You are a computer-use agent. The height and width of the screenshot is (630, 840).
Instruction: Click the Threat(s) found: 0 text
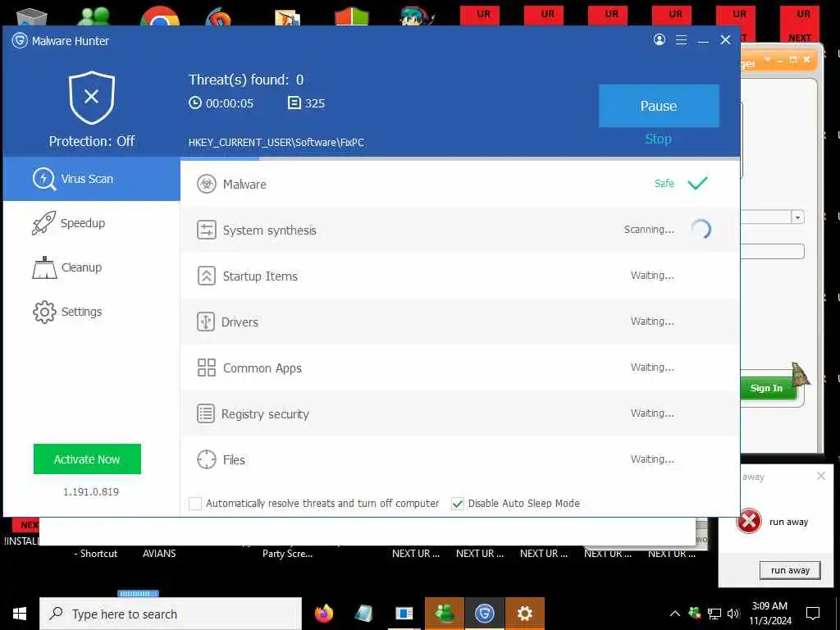tap(246, 80)
